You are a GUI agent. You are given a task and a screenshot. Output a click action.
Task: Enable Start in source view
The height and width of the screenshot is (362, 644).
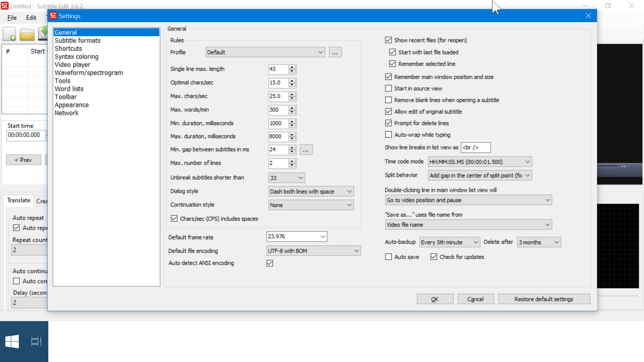click(388, 88)
